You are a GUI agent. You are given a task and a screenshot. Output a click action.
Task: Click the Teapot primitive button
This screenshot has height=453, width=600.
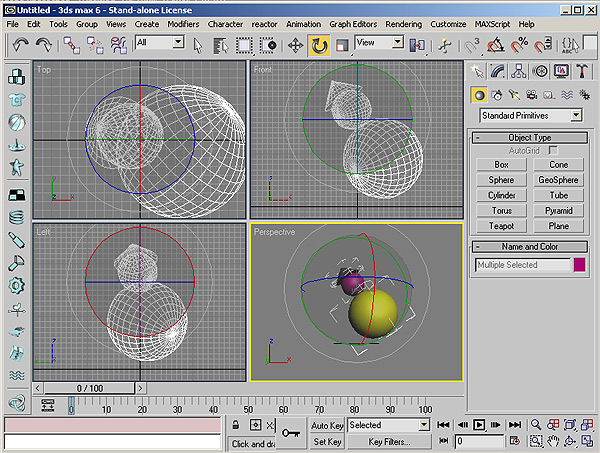coord(501,226)
